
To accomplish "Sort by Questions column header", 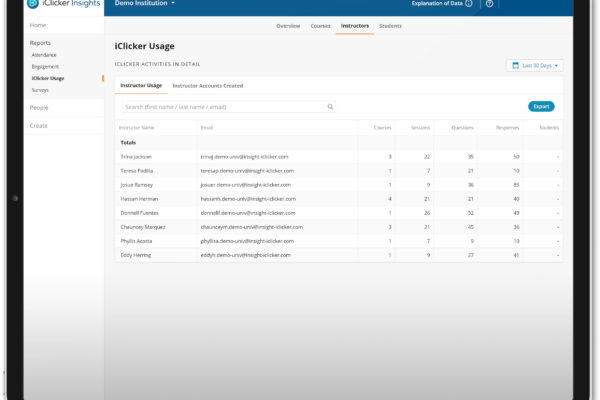I will click(462, 128).
